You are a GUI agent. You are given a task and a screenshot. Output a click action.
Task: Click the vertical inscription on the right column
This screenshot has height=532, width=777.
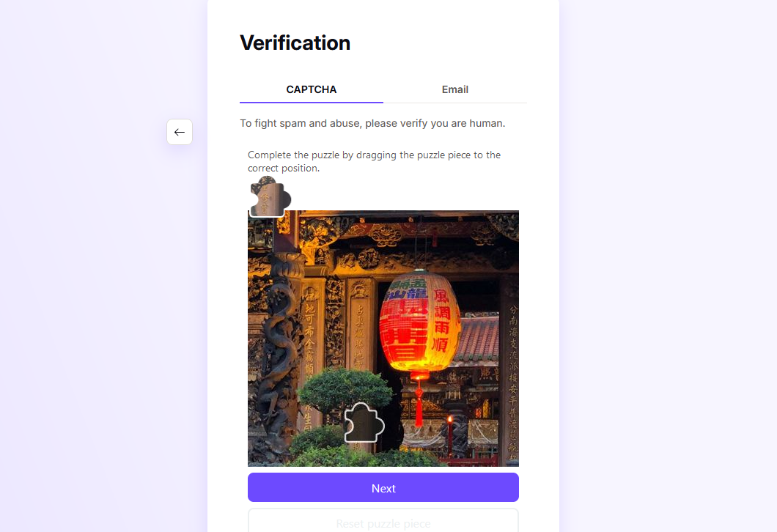513,382
